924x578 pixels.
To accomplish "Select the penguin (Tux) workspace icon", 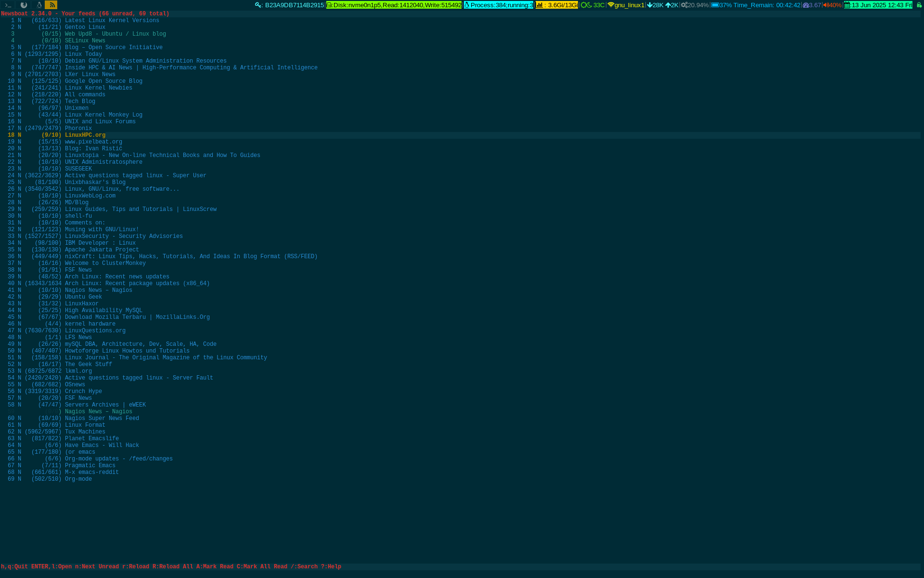I will pos(38,5).
